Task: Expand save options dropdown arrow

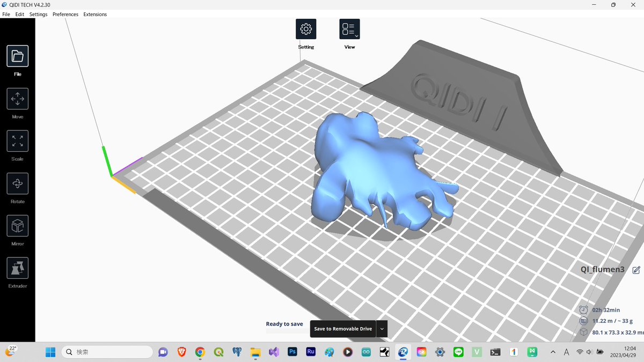Action: click(x=382, y=329)
